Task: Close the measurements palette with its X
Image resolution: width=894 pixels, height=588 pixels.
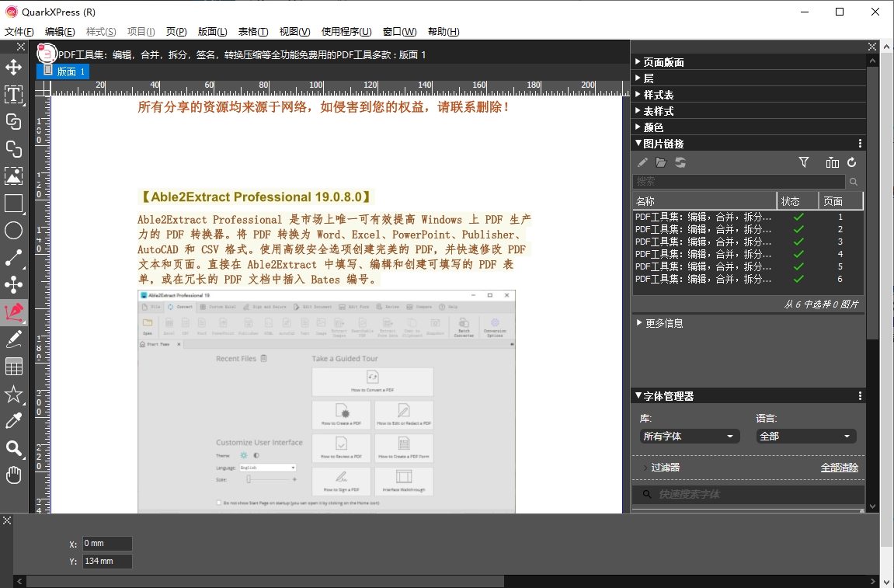Action: (7, 520)
